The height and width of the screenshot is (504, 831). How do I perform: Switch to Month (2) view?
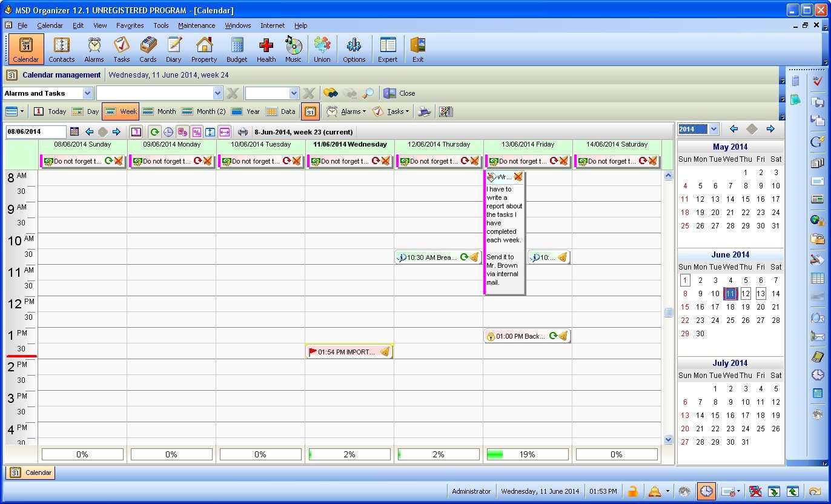point(204,111)
